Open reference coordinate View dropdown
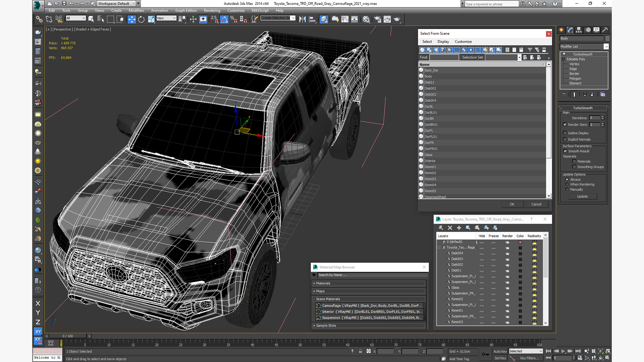Screen dimensions: 644x362 (166, 18)
